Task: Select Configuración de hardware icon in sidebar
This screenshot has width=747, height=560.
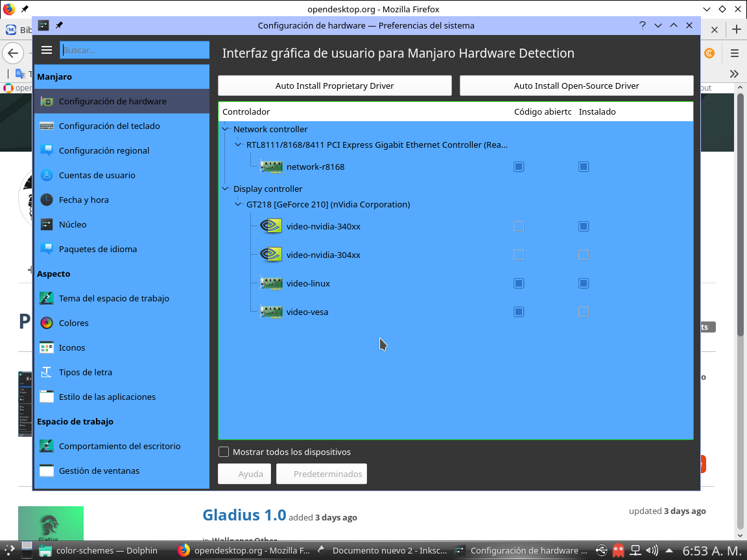Action: click(x=47, y=101)
